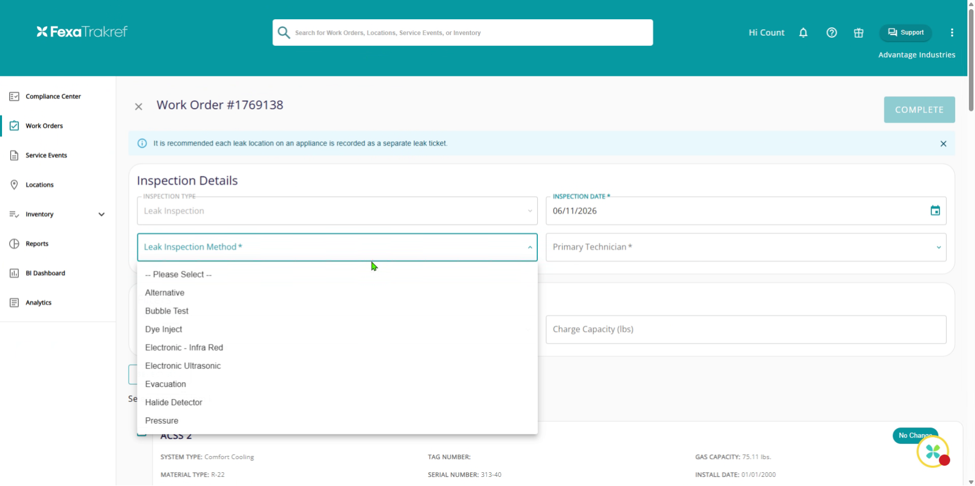975x486 pixels.
Task: Click the gift icon in header
Action: click(859, 33)
